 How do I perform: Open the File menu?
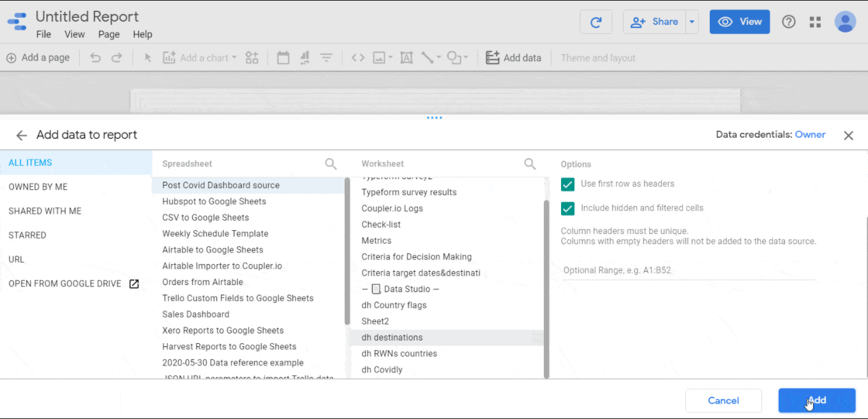(43, 34)
